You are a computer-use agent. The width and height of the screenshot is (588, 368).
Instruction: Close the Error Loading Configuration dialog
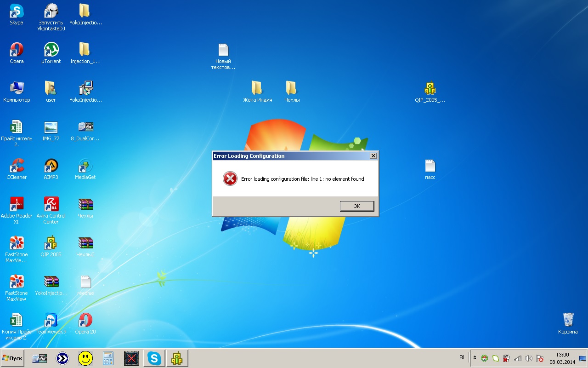(373, 156)
